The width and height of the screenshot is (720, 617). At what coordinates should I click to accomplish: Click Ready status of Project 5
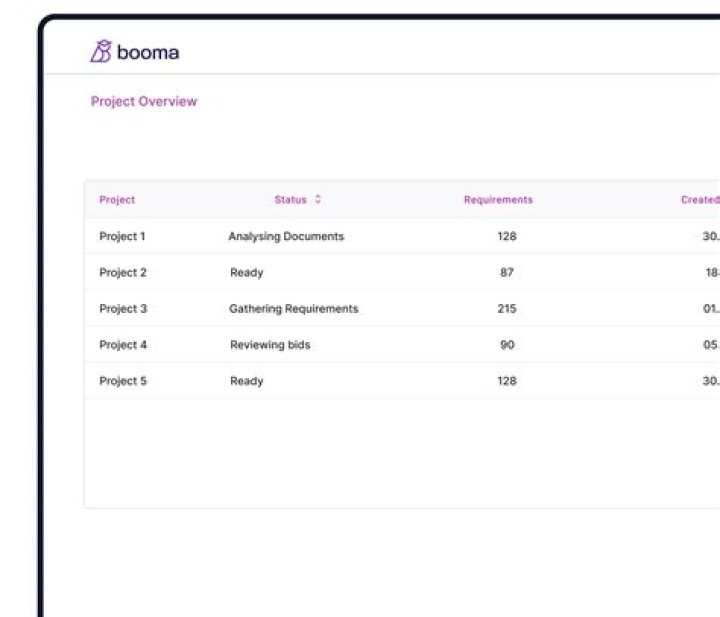(x=246, y=381)
